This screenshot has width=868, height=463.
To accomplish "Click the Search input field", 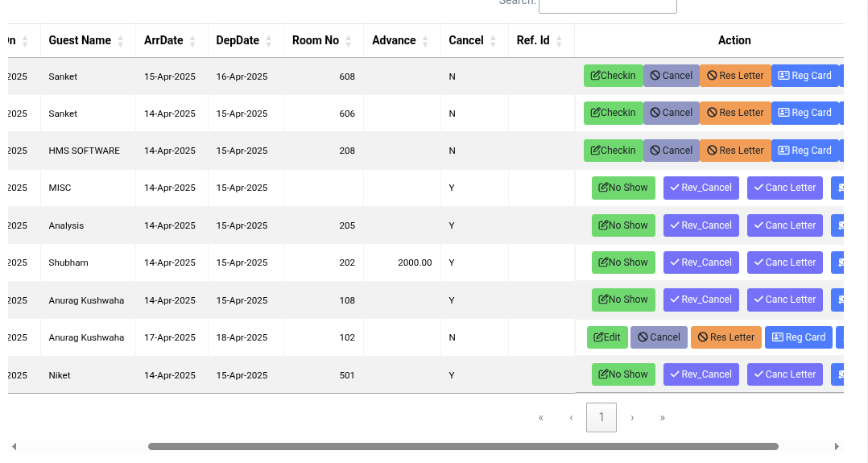I will [607, 5].
